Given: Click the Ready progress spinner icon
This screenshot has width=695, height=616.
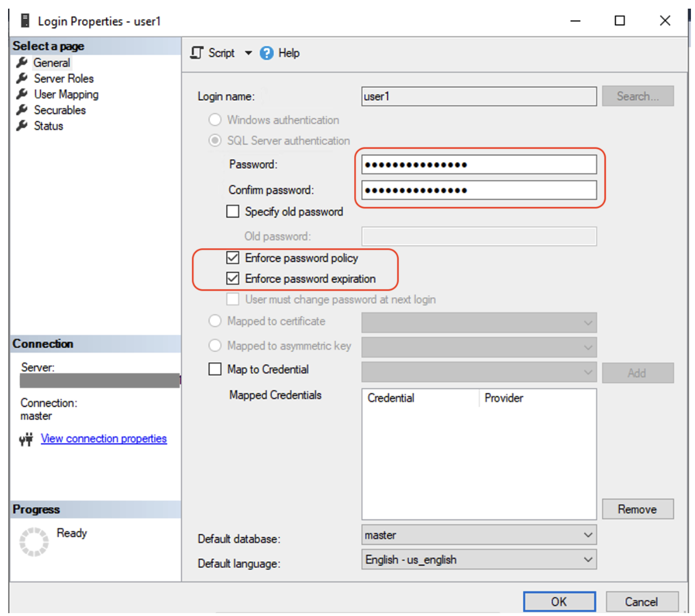Looking at the screenshot, I should pos(34,542).
